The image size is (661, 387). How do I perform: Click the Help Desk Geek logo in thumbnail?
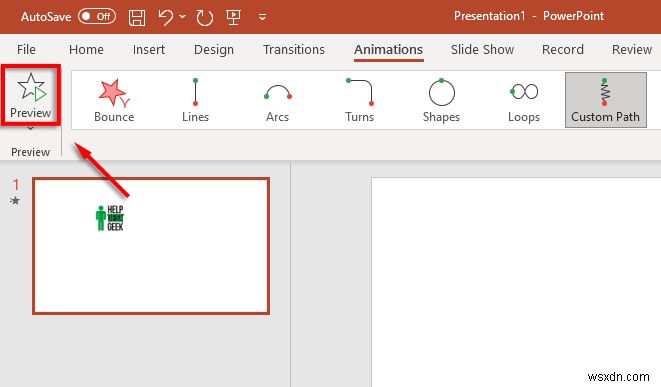coord(110,218)
